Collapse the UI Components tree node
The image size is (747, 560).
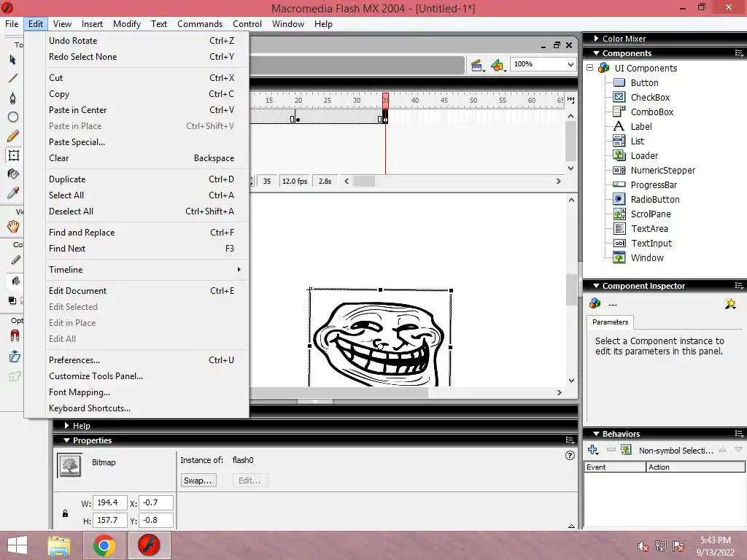click(589, 68)
